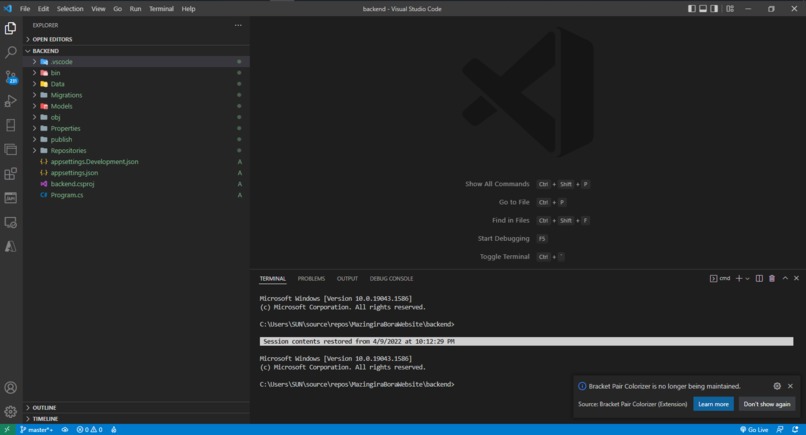Select the TERMINAL panel tab
Screen dimensions: 806x435
pyautogui.click(x=272, y=279)
